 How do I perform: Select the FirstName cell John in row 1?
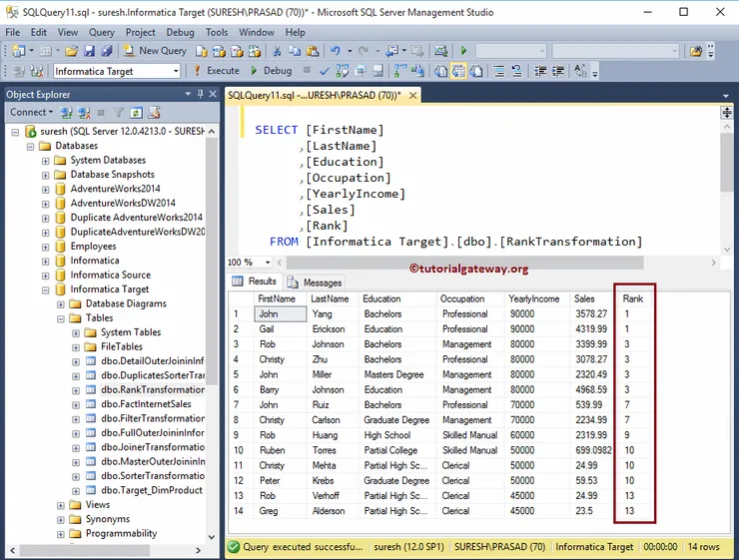pos(281,314)
